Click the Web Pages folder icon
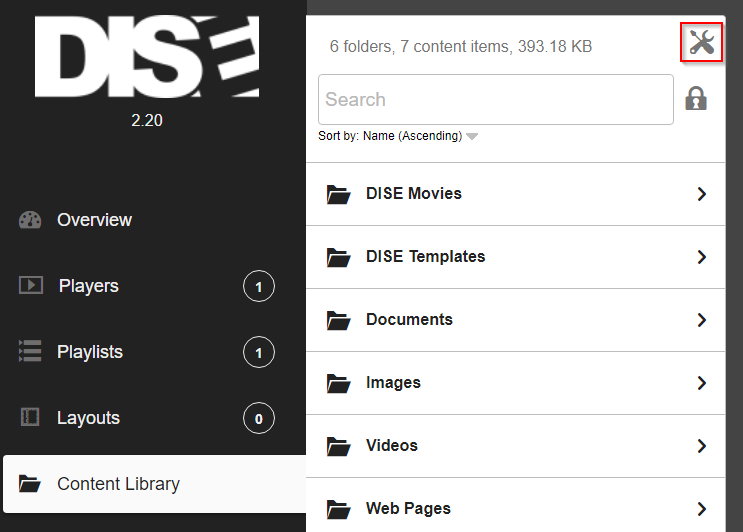Viewport: 743px width, 532px height. pyautogui.click(x=338, y=509)
